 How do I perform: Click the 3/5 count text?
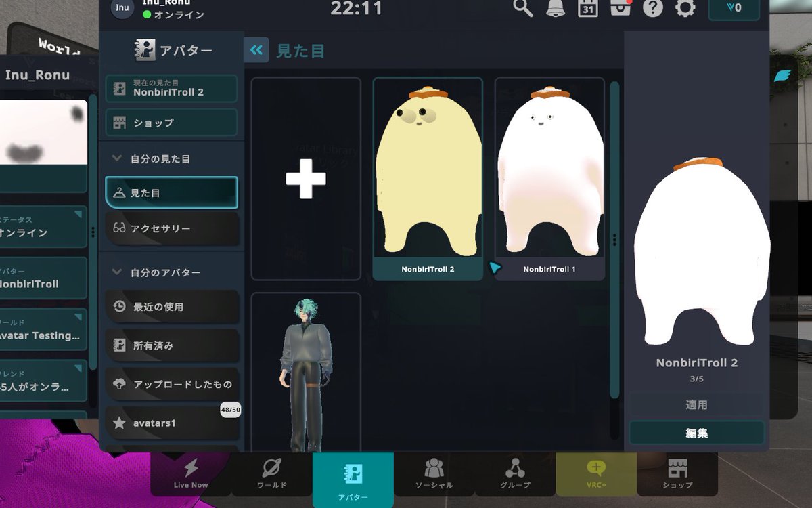click(x=696, y=379)
